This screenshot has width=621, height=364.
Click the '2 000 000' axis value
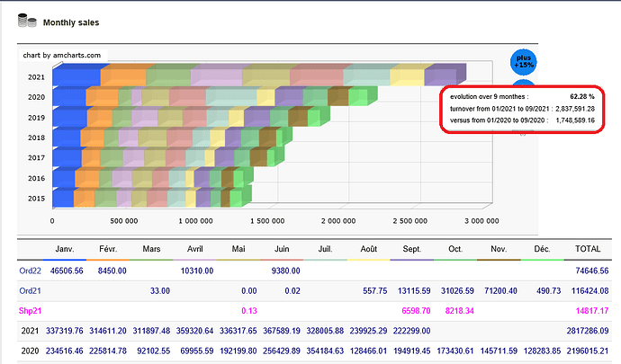[338, 221]
